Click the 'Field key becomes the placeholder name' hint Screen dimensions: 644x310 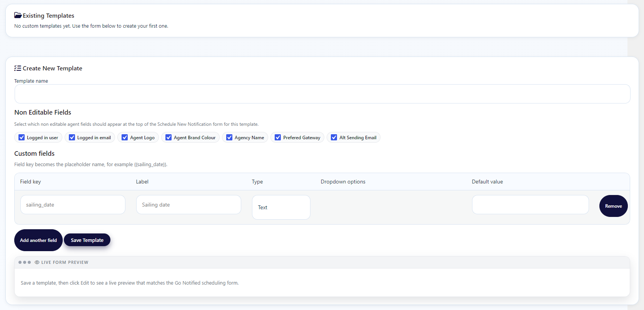(91, 164)
